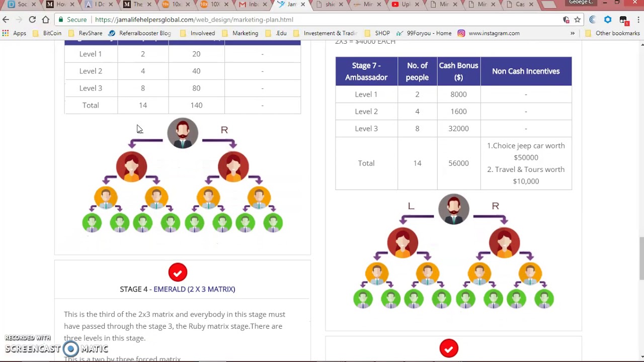Reload the current page

click(x=32, y=20)
